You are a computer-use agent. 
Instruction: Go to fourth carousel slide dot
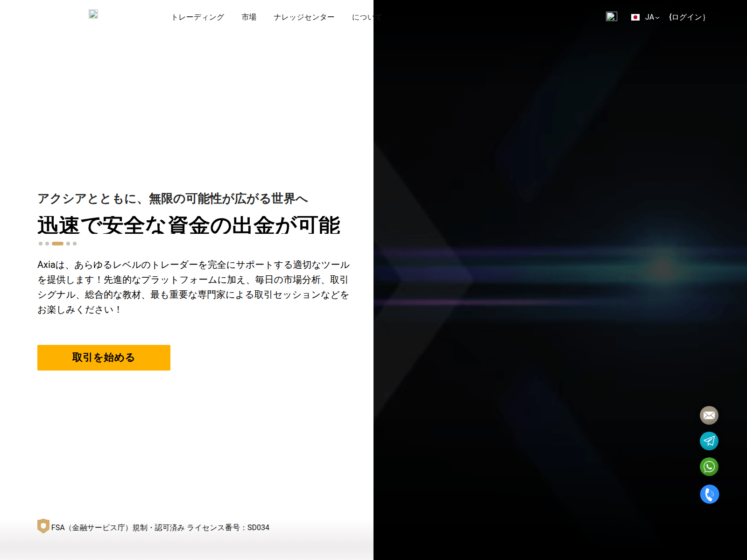tap(68, 244)
